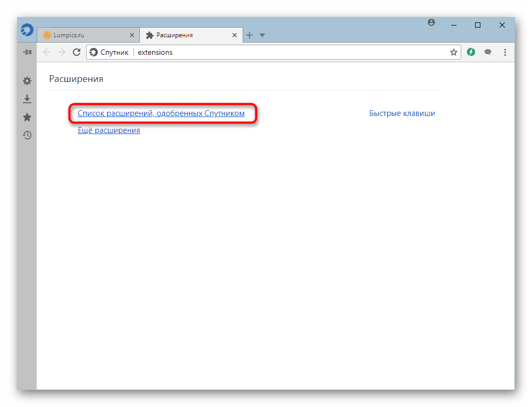Maximize the browser window

point(478,25)
